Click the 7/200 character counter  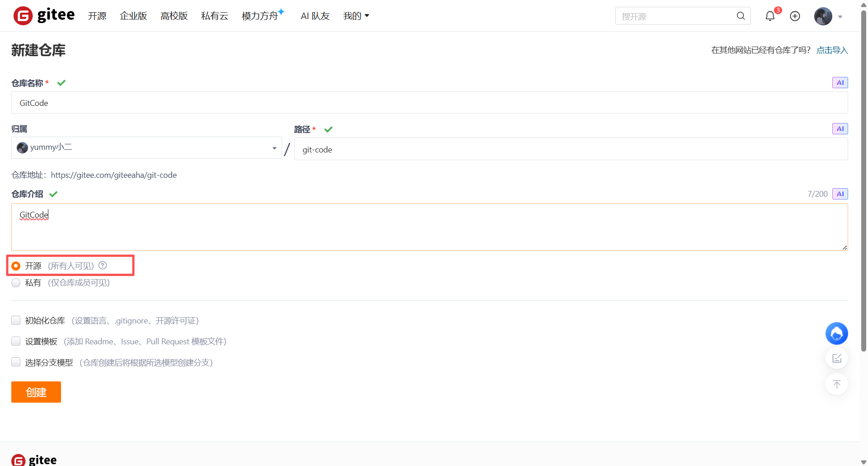817,194
